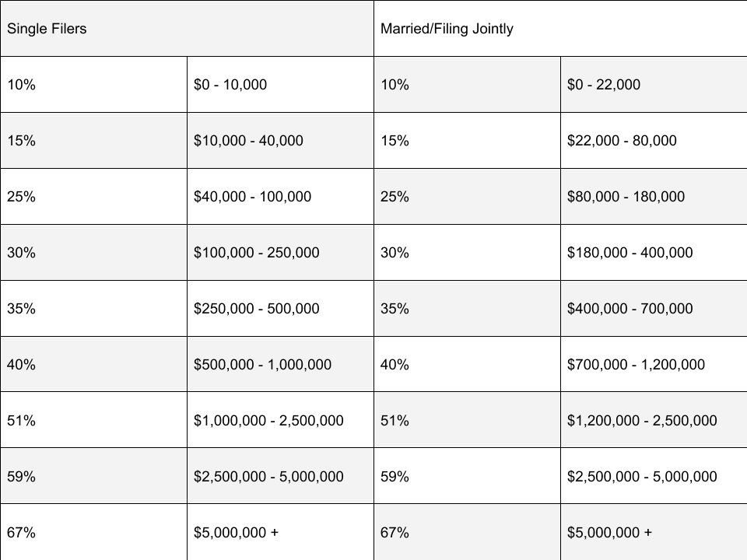This screenshot has height=560, width=747.
Task: Select the $100,000 - 250,000 cell
Action: 280,253
